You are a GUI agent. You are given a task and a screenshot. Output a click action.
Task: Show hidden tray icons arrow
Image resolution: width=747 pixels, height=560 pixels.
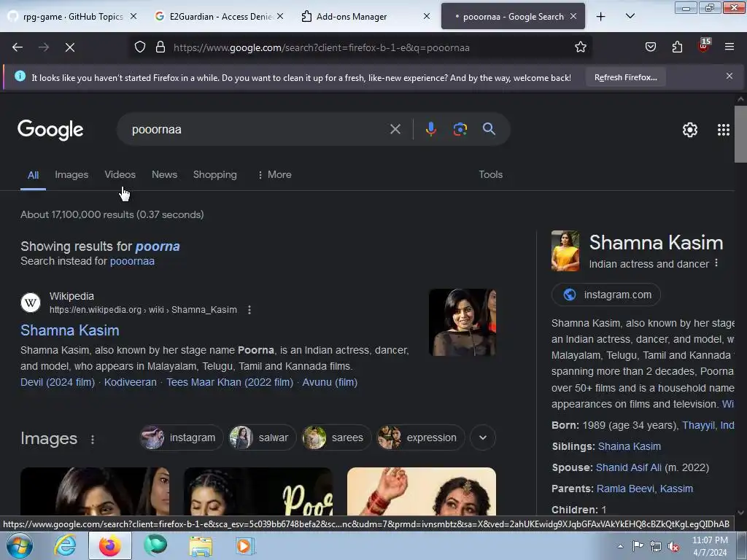pos(620,546)
